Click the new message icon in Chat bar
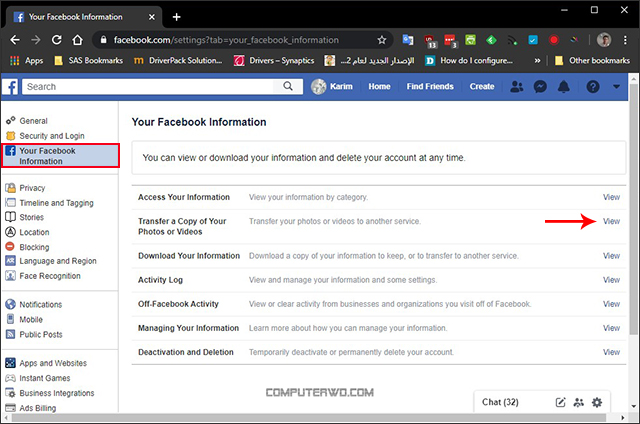Screen dimensions: 640x424 (560, 402)
